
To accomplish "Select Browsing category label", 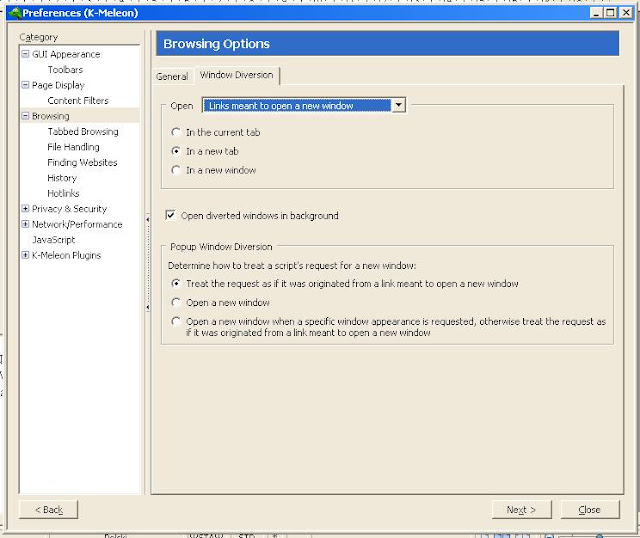I will [51, 116].
